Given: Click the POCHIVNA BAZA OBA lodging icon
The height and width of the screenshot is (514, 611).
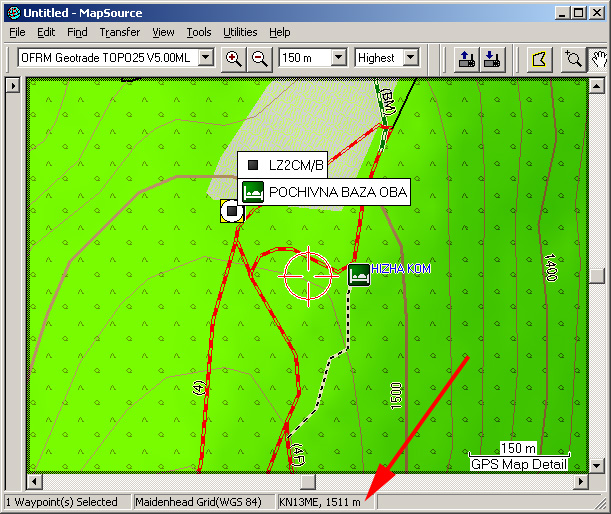Looking at the screenshot, I should pyautogui.click(x=253, y=192).
